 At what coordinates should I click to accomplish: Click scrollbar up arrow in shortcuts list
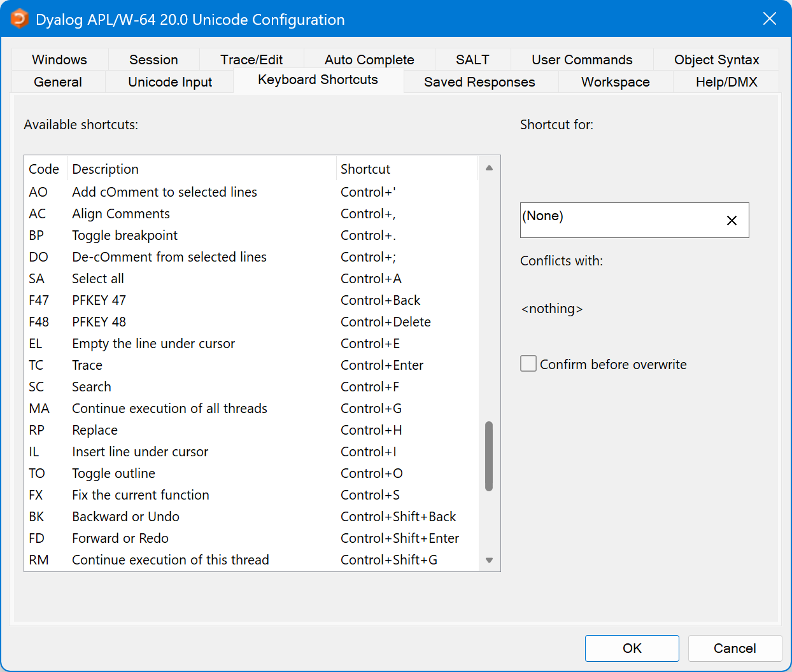tap(489, 168)
